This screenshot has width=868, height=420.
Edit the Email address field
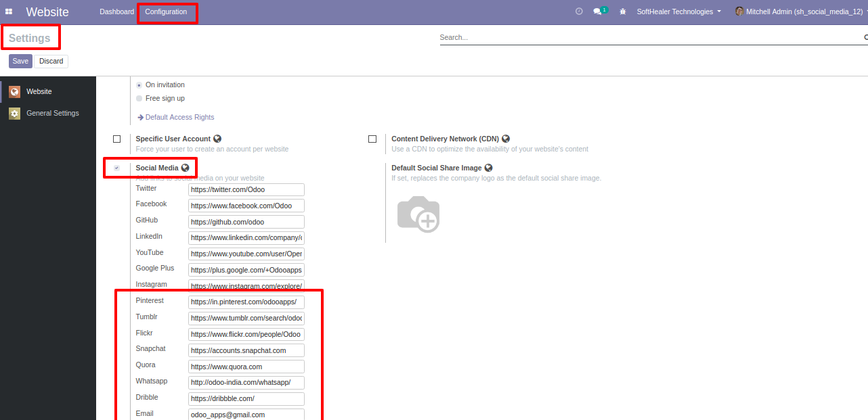point(246,415)
